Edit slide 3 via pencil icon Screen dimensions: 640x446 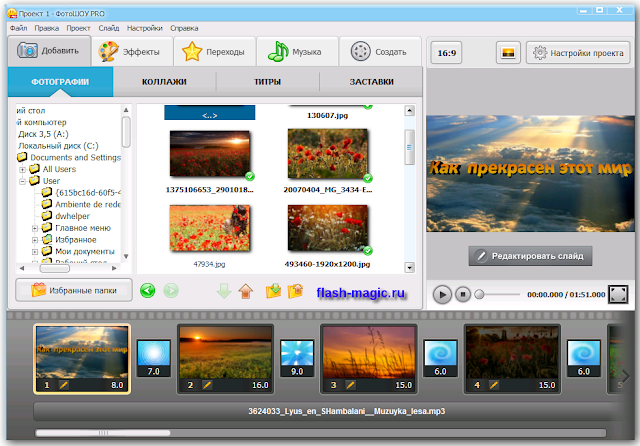pos(350,385)
